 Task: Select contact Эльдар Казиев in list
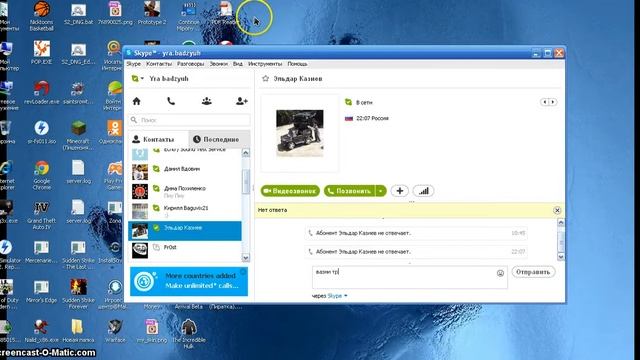click(x=185, y=231)
